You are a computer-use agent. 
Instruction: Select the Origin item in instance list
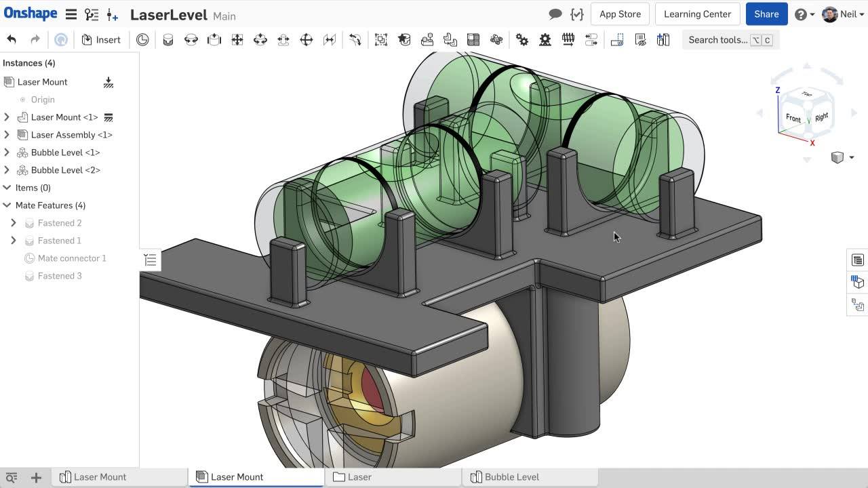(x=43, y=100)
